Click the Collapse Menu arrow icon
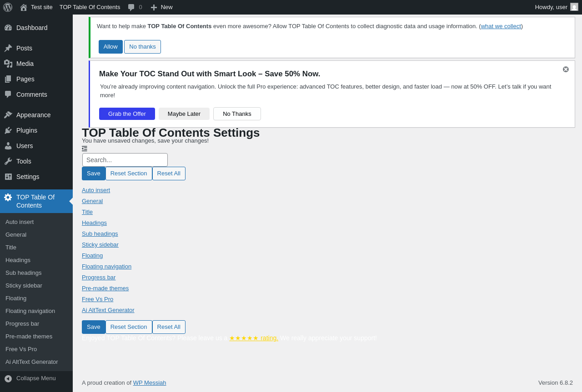The width and height of the screenshot is (582, 392). click(8, 378)
